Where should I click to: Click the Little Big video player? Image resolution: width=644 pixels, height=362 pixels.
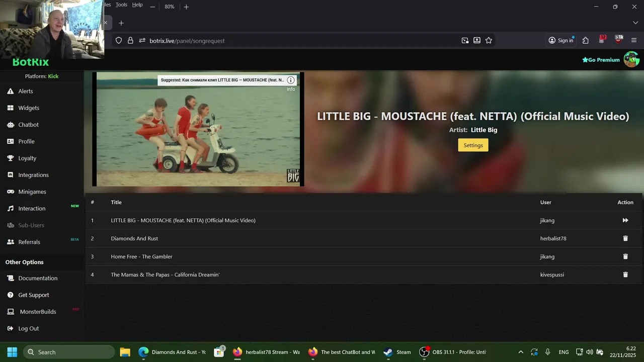click(198, 129)
